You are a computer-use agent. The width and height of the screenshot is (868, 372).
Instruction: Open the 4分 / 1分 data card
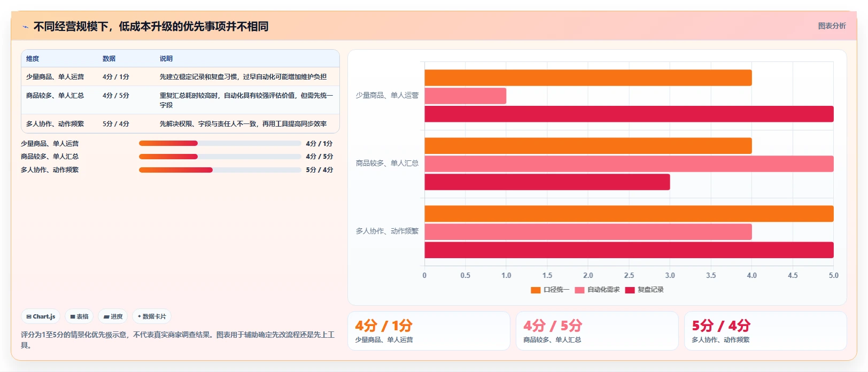click(x=429, y=331)
